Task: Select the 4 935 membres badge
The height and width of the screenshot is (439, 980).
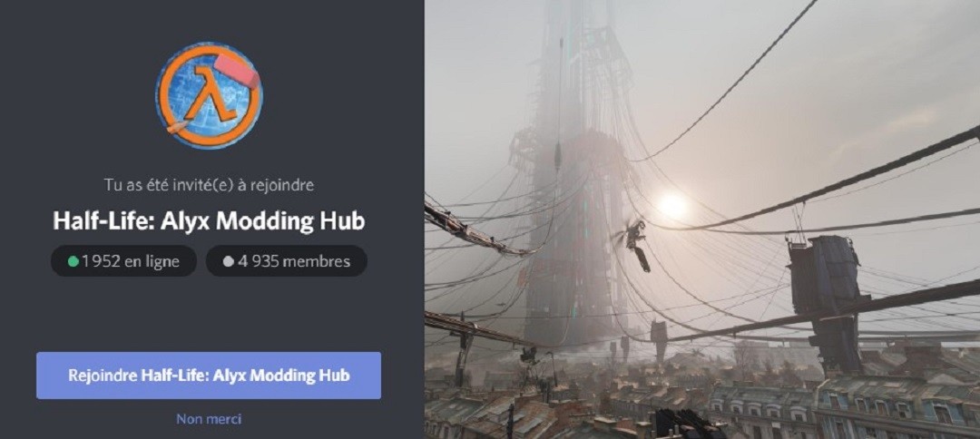Action: (286, 261)
